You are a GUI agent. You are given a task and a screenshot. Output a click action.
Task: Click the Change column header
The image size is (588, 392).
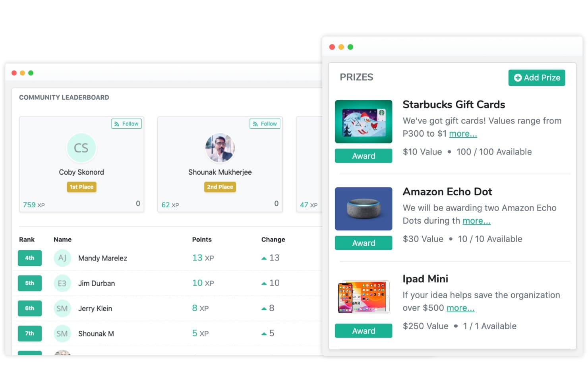pos(273,239)
